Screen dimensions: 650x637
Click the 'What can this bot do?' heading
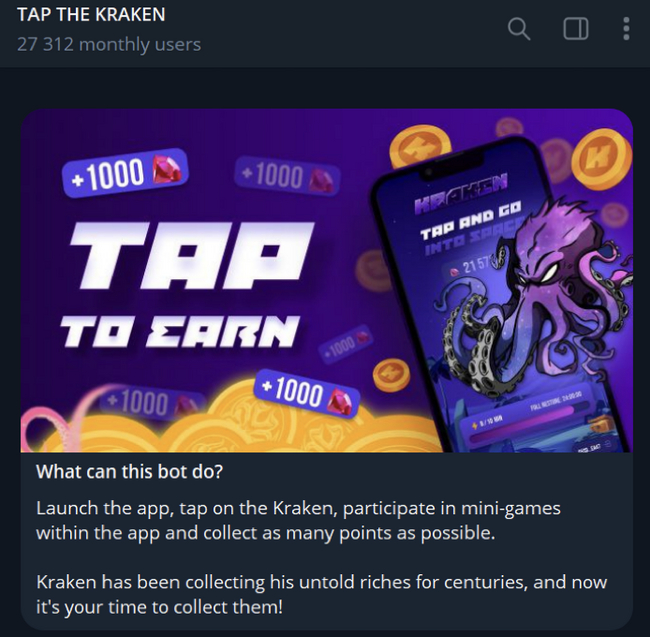point(130,472)
